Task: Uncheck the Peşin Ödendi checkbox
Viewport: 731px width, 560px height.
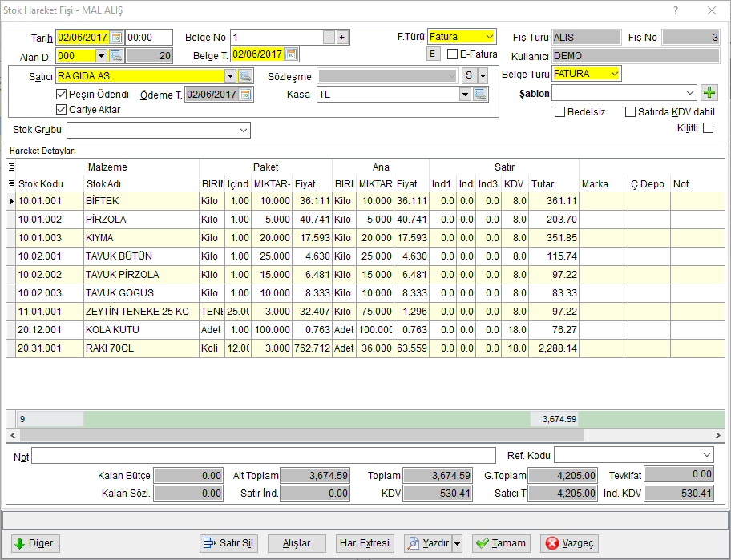Action: pyautogui.click(x=61, y=94)
